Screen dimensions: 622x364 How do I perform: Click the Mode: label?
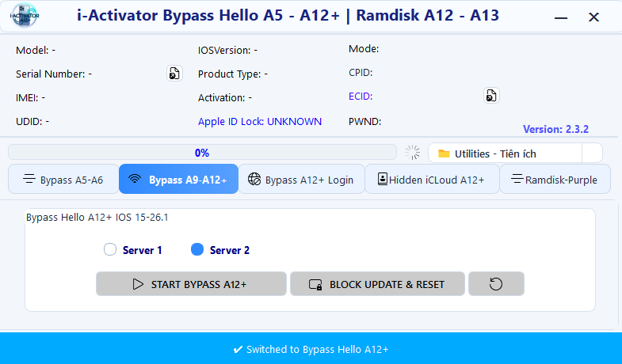364,49
